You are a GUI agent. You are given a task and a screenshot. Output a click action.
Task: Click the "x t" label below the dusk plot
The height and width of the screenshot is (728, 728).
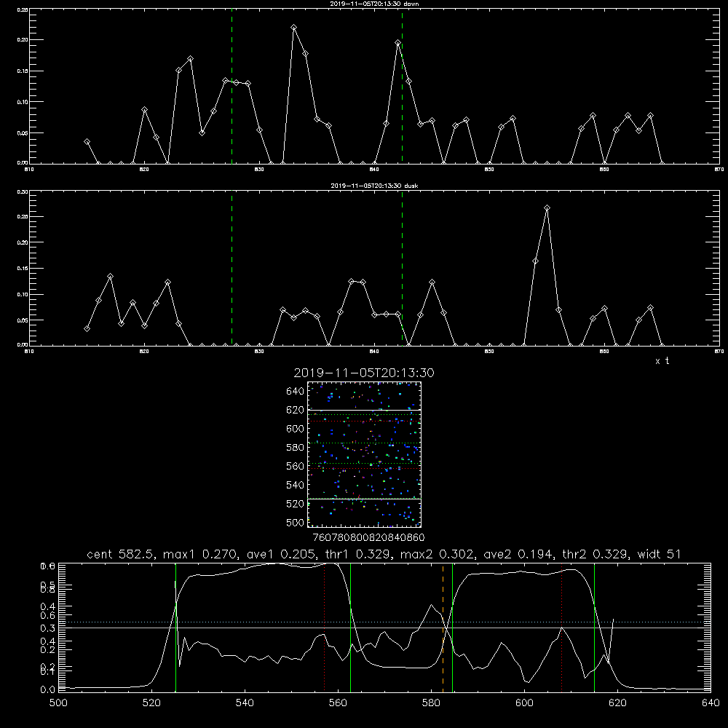[x=662, y=361]
